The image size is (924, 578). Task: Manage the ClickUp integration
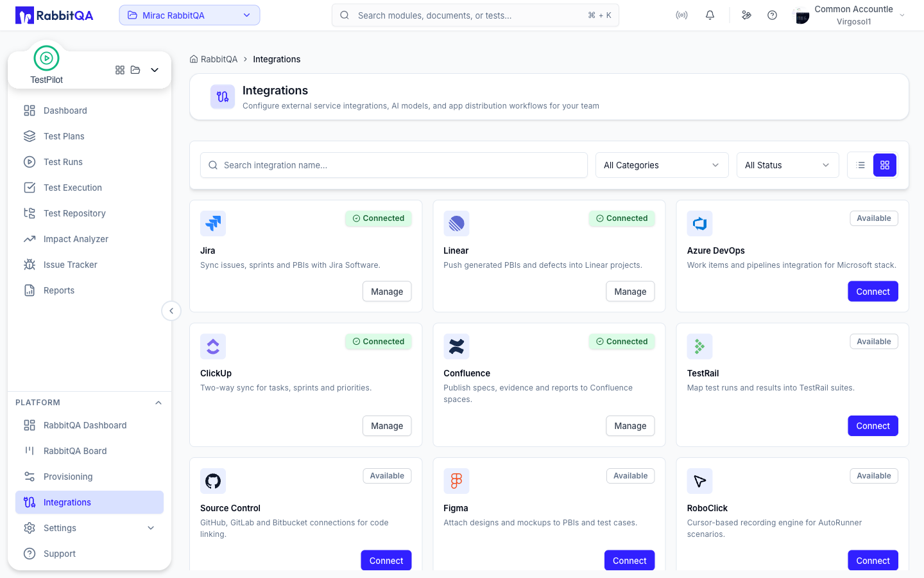[x=387, y=426]
